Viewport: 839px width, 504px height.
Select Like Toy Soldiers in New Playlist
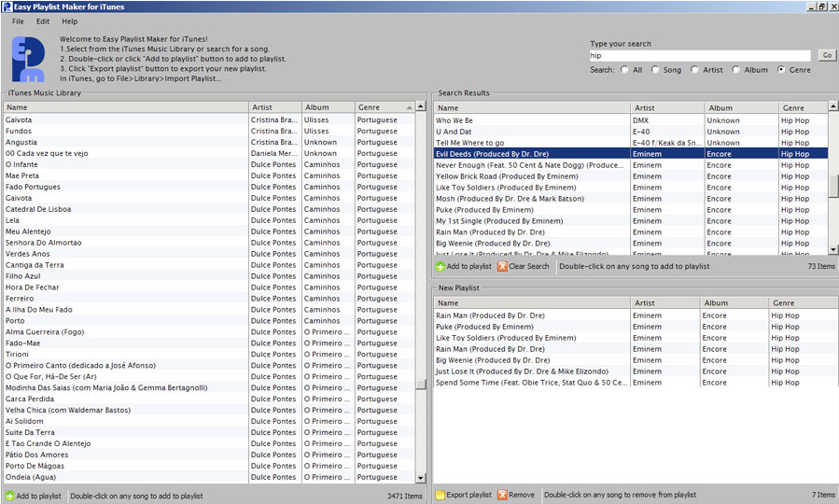tap(636, 338)
